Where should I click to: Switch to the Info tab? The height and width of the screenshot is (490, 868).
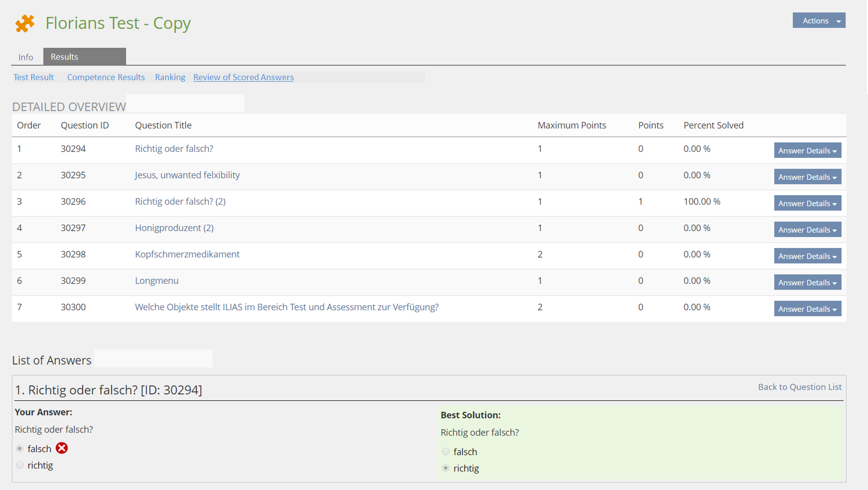pyautogui.click(x=26, y=57)
